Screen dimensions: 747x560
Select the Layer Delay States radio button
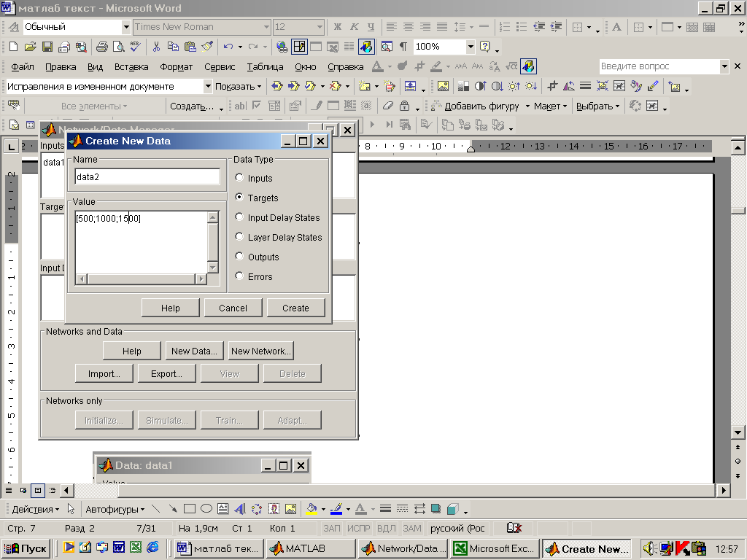[239, 237]
